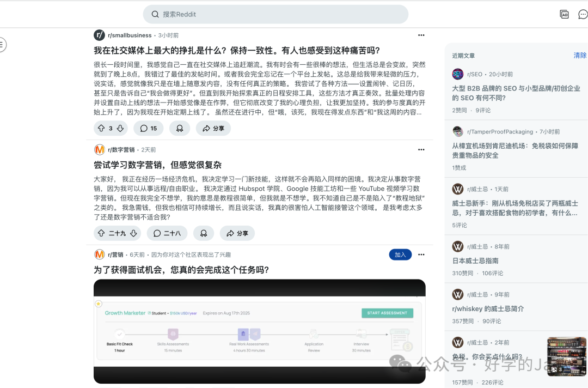This screenshot has width=588, height=388.
Task: Expand the left hamburger sidebar
Action: [2, 45]
